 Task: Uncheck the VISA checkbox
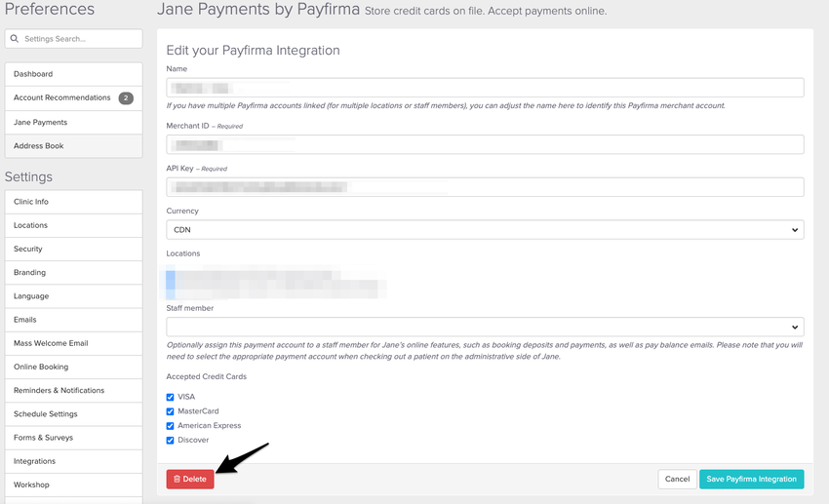[x=171, y=397]
